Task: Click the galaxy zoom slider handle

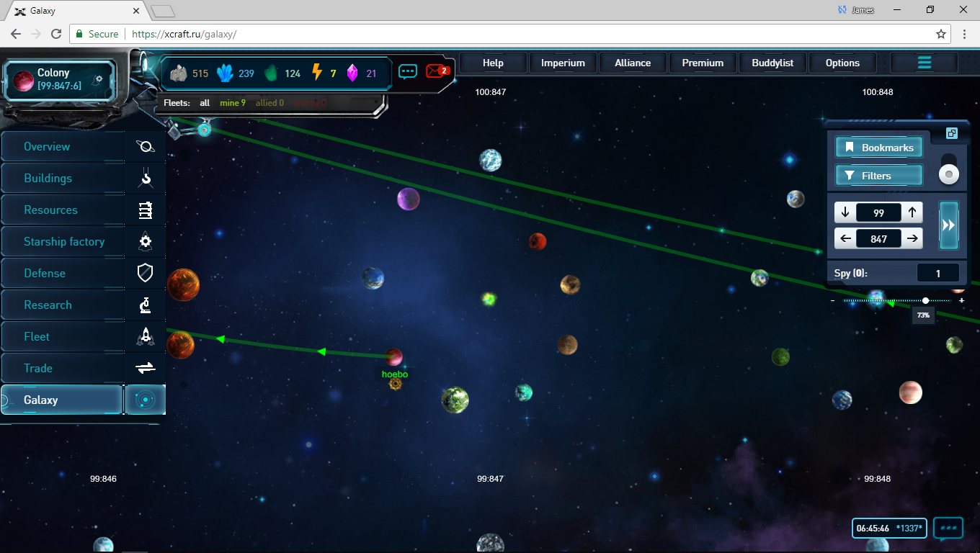Action: 925,300
